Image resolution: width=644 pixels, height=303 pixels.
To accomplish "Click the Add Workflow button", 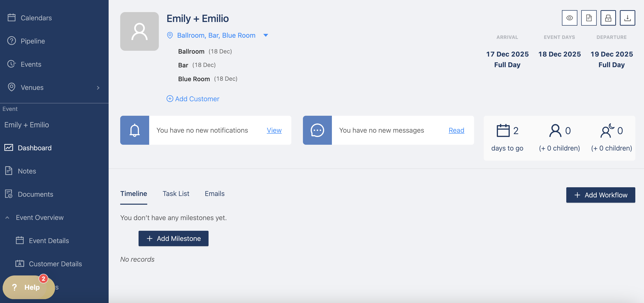I will (600, 195).
